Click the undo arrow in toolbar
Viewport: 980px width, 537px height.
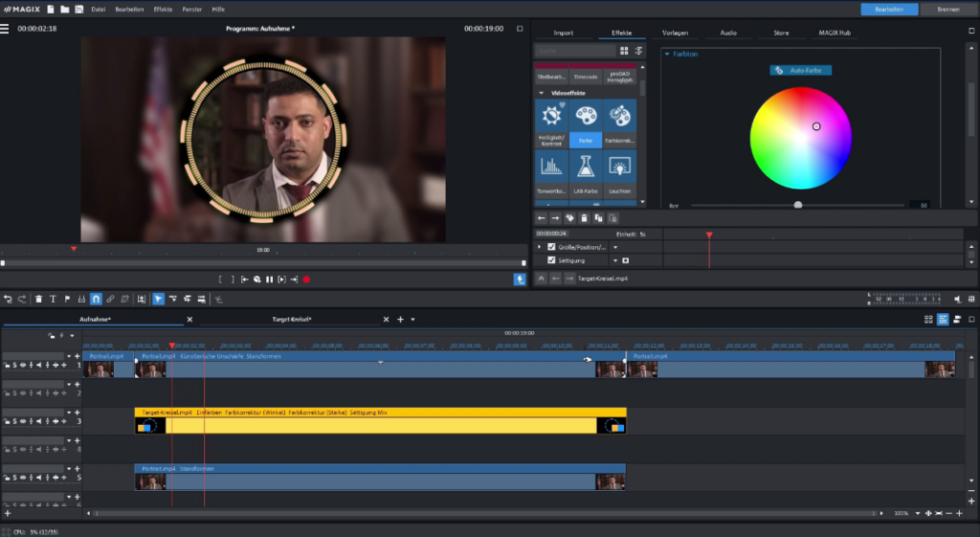tap(8, 299)
